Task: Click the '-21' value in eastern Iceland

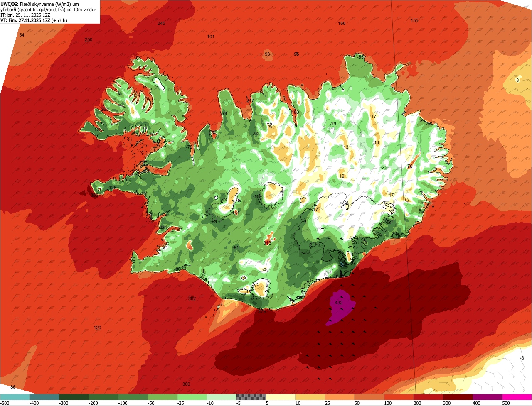Action: point(384,167)
